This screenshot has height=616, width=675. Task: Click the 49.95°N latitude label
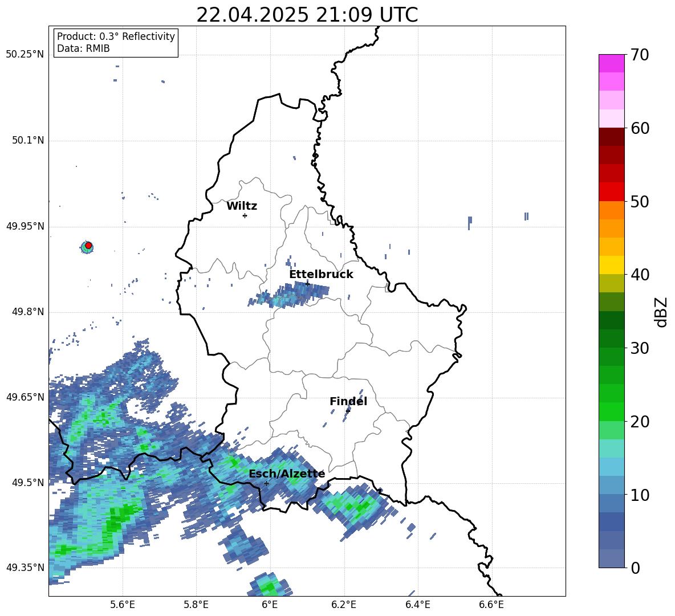(25, 226)
